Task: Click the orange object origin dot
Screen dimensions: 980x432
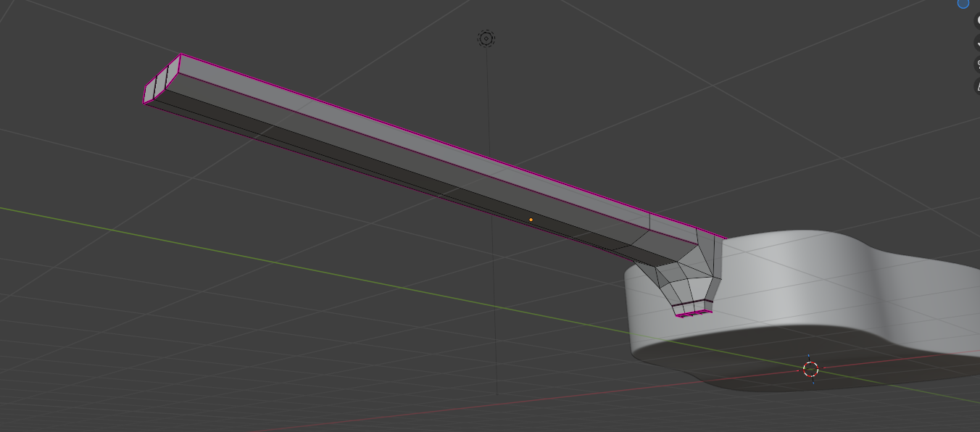Action: click(531, 220)
